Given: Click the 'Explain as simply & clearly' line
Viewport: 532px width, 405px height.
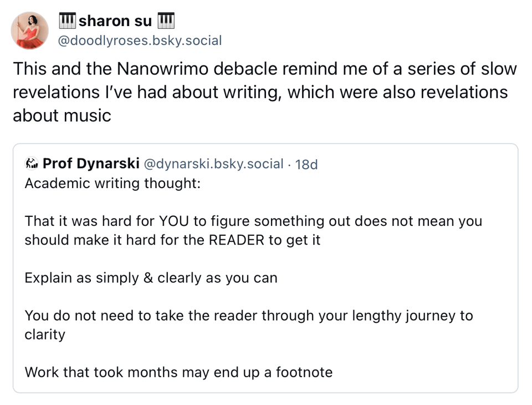Looking at the screenshot, I should (x=151, y=277).
